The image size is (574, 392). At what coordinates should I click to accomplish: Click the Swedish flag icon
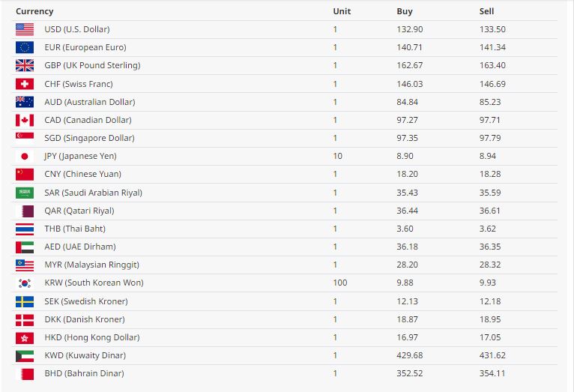[x=25, y=301]
